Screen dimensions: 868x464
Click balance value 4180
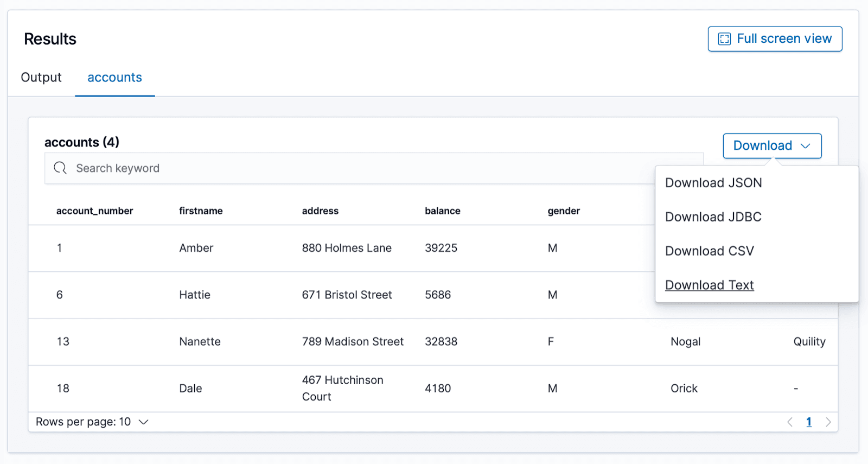438,389
